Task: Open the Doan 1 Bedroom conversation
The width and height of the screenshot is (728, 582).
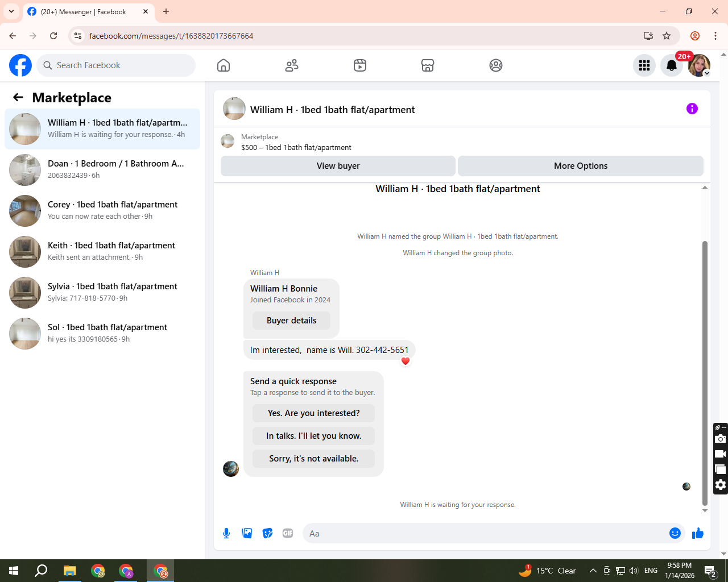Action: [x=102, y=170]
